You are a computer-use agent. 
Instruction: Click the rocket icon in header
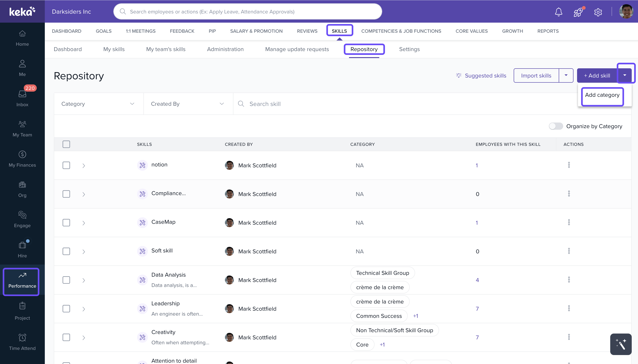click(x=578, y=12)
